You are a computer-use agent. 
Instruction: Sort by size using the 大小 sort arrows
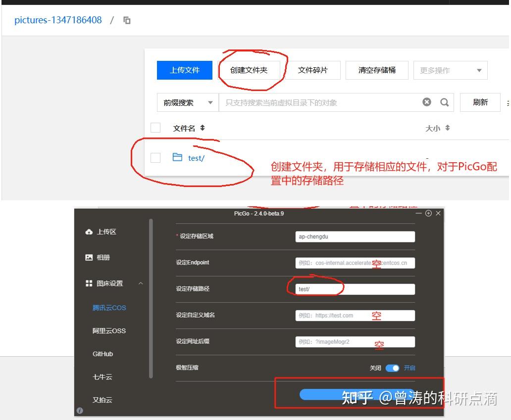click(447, 128)
